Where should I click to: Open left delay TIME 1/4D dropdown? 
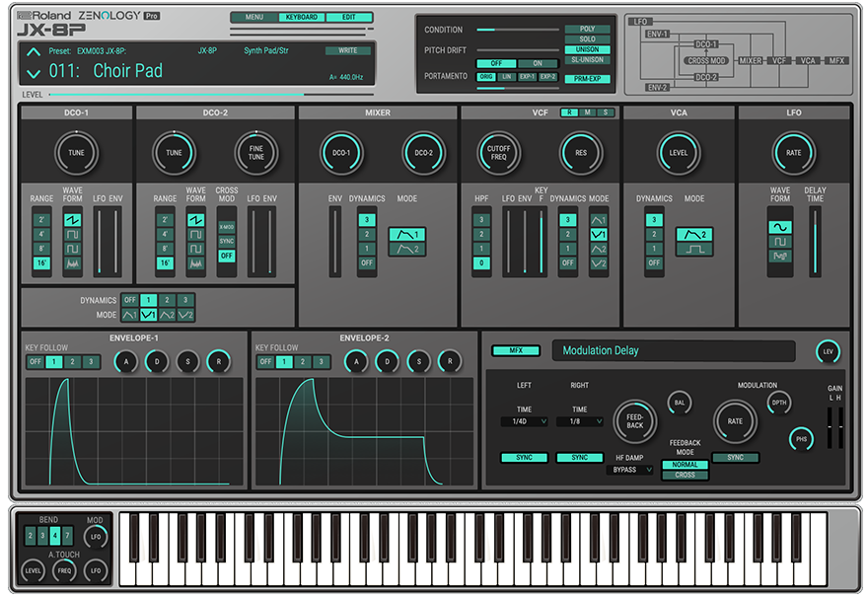point(524,421)
